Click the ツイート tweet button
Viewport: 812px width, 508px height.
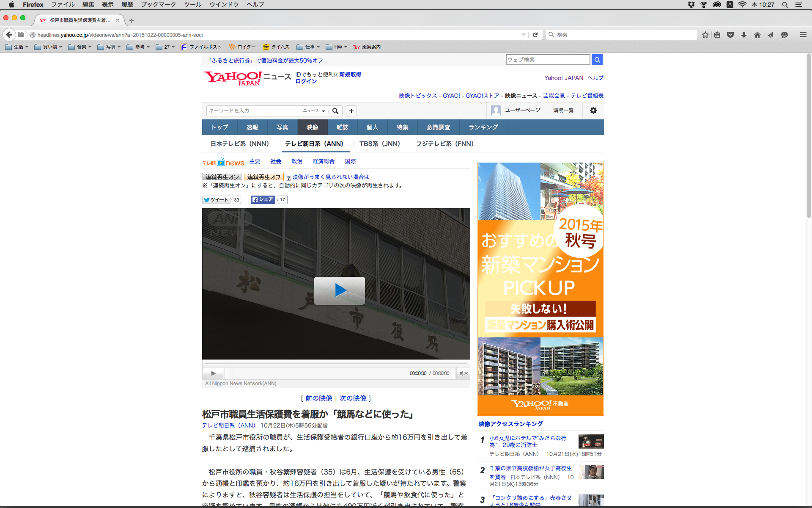[216, 200]
